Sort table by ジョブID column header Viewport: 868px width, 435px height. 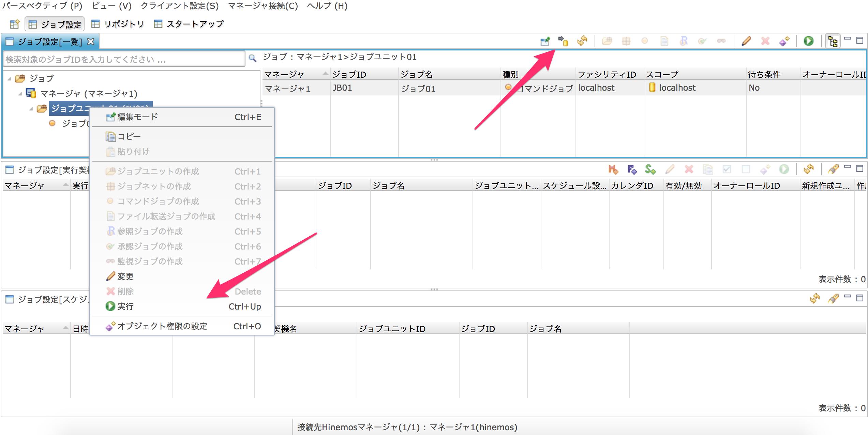[x=349, y=74]
